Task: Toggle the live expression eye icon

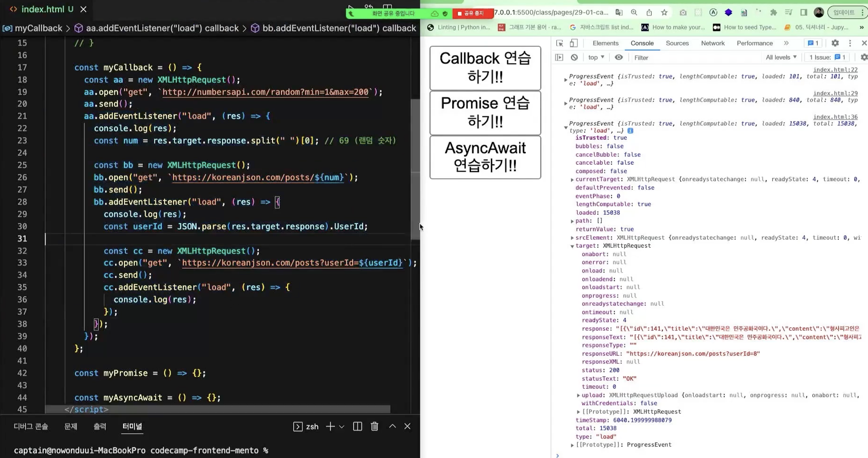Action: point(619,57)
